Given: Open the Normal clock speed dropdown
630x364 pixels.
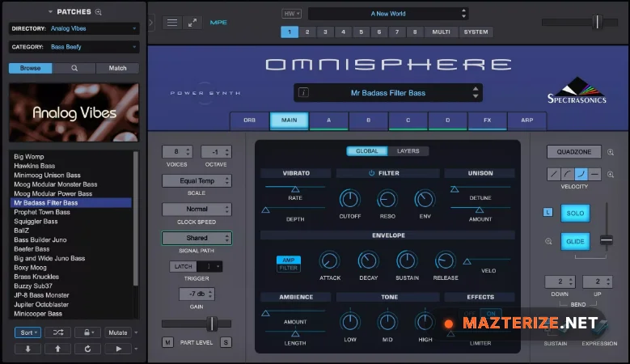Looking at the screenshot, I should (x=197, y=209).
